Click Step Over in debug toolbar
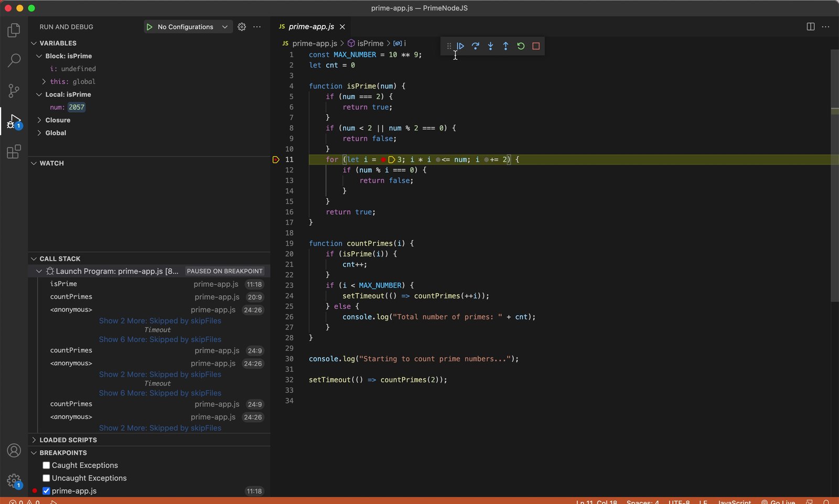 [x=475, y=46]
